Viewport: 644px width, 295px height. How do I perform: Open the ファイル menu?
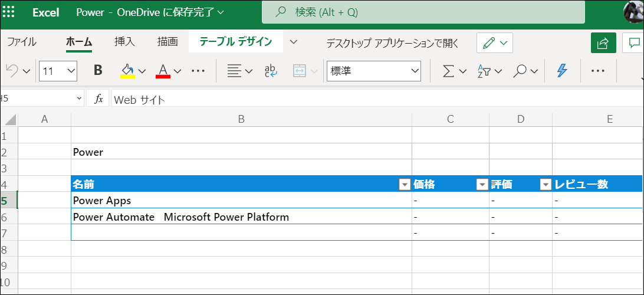(22, 42)
